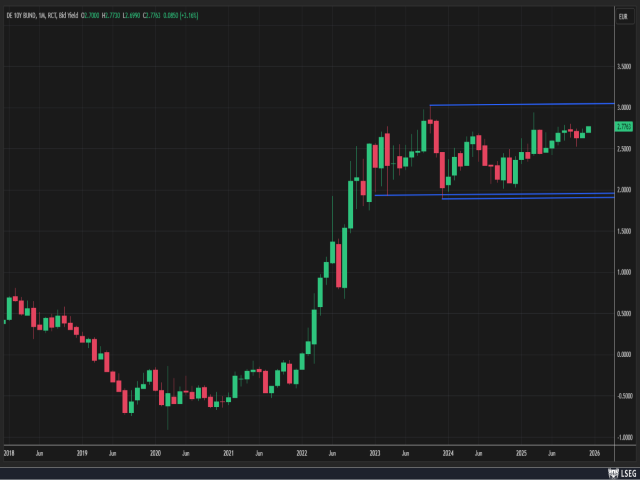Click the 2018 label on time axis
This screenshot has height=480, width=640.
[x=8, y=453]
